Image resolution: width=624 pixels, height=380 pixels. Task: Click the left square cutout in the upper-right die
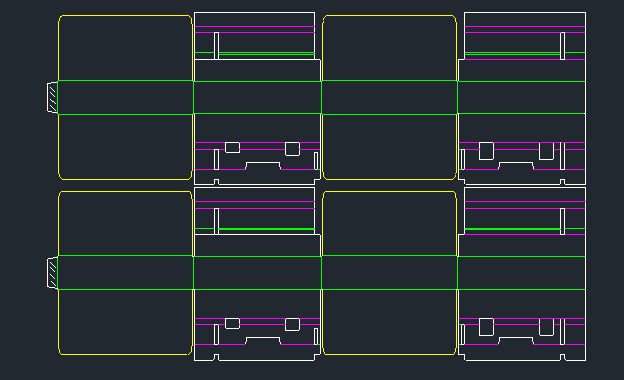486,151
